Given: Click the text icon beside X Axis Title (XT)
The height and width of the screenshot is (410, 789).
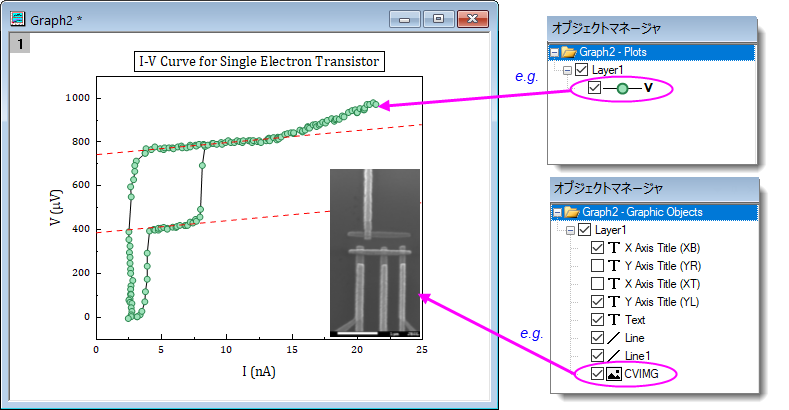Looking at the screenshot, I should (x=613, y=284).
